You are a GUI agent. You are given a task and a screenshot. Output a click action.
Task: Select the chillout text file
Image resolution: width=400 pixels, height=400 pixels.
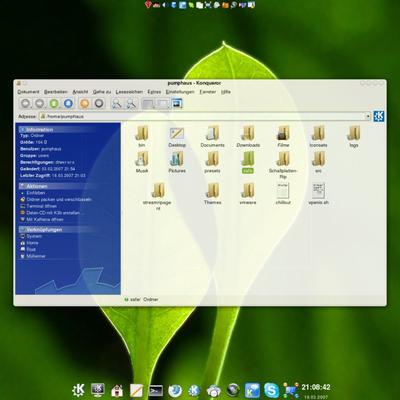(x=283, y=193)
